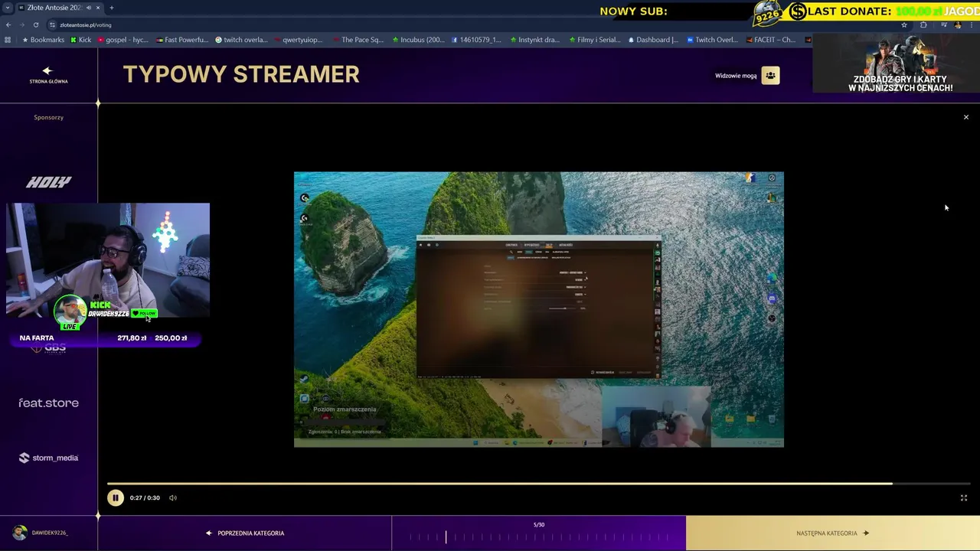The width and height of the screenshot is (980, 551).
Task: Open the DAWIDEK9226_ user profile
Action: 41,533
